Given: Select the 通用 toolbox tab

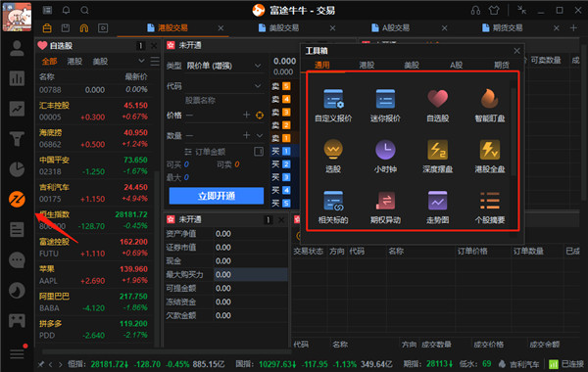Looking at the screenshot, I should pyautogui.click(x=321, y=65).
